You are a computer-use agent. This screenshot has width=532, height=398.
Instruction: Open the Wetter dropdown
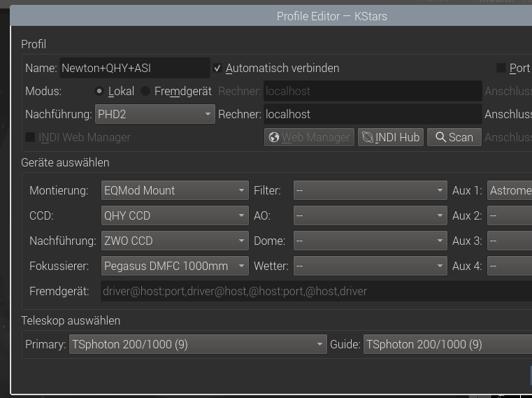(370, 266)
